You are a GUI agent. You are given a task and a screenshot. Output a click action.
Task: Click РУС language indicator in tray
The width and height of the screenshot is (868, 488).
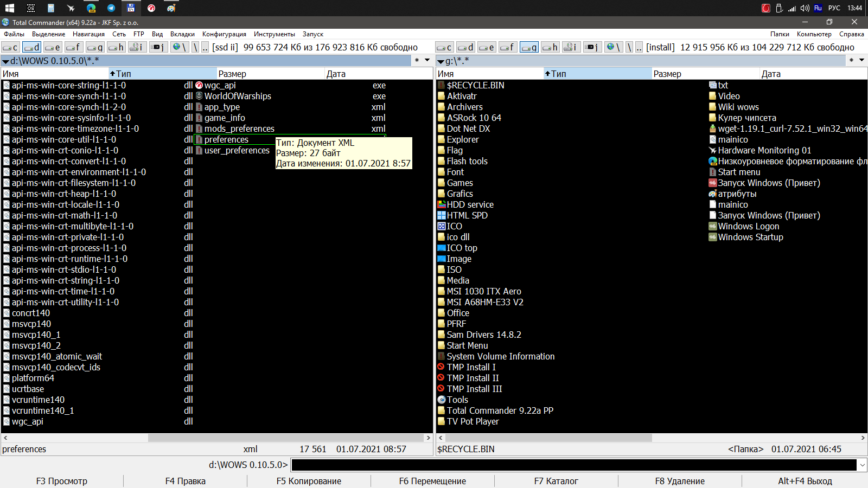[834, 8]
